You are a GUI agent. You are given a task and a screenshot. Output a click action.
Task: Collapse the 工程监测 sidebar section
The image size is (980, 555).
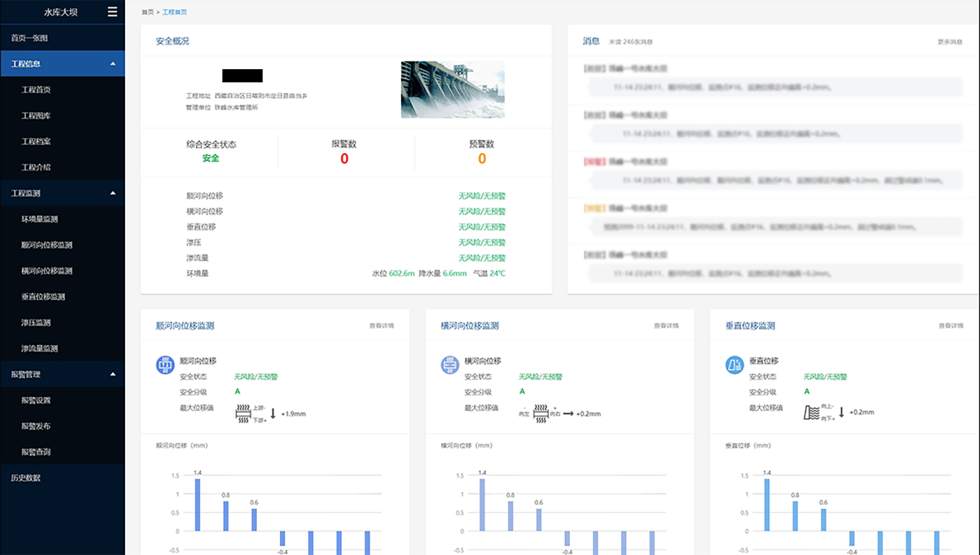click(113, 194)
